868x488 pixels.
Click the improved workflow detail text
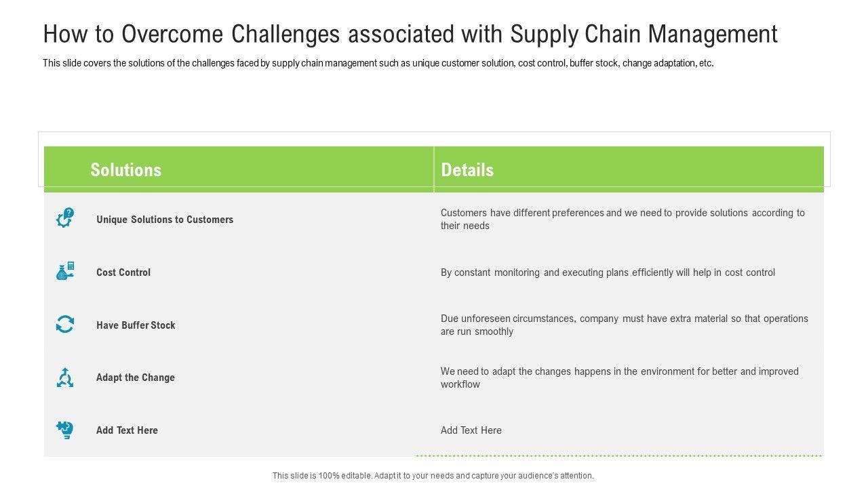[x=619, y=378]
